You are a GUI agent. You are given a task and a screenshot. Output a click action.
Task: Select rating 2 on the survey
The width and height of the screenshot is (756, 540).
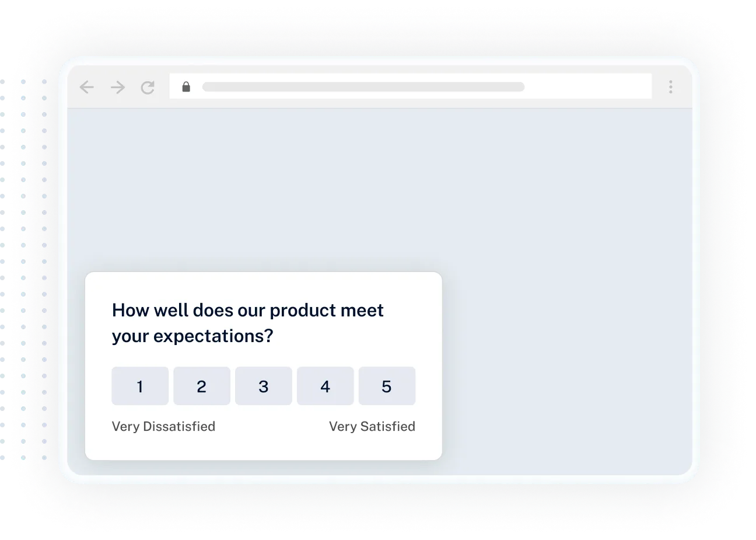point(202,386)
